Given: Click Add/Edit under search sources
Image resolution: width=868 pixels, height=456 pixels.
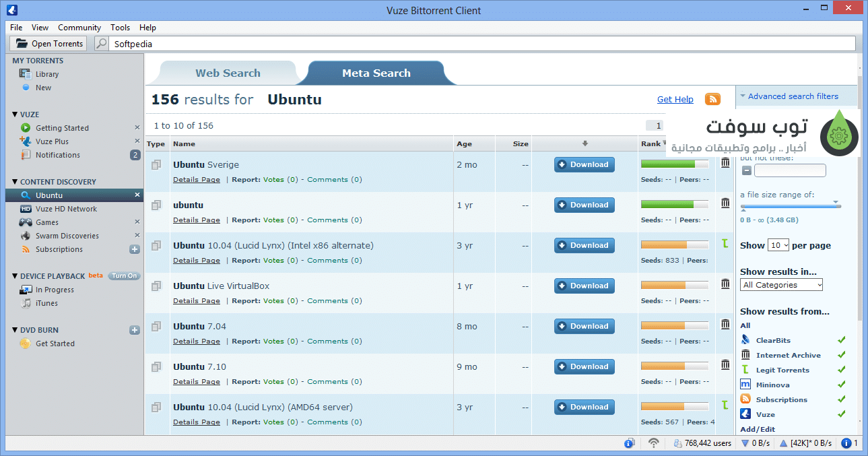Looking at the screenshot, I should click(x=758, y=429).
